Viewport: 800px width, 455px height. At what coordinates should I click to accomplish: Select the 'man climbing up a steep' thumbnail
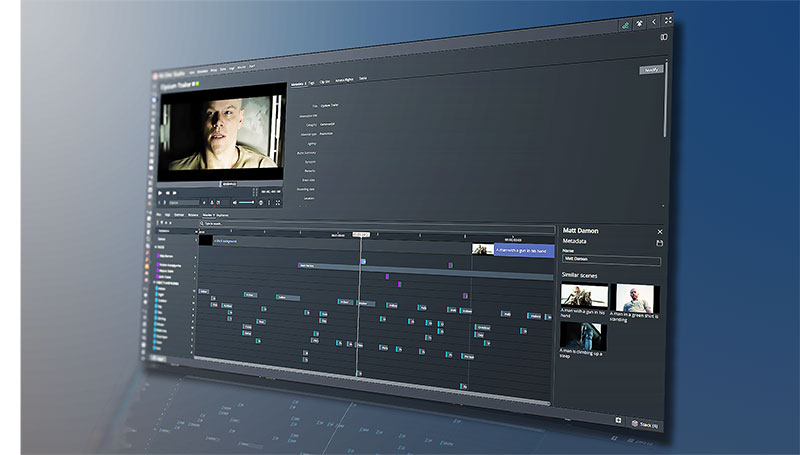point(584,335)
